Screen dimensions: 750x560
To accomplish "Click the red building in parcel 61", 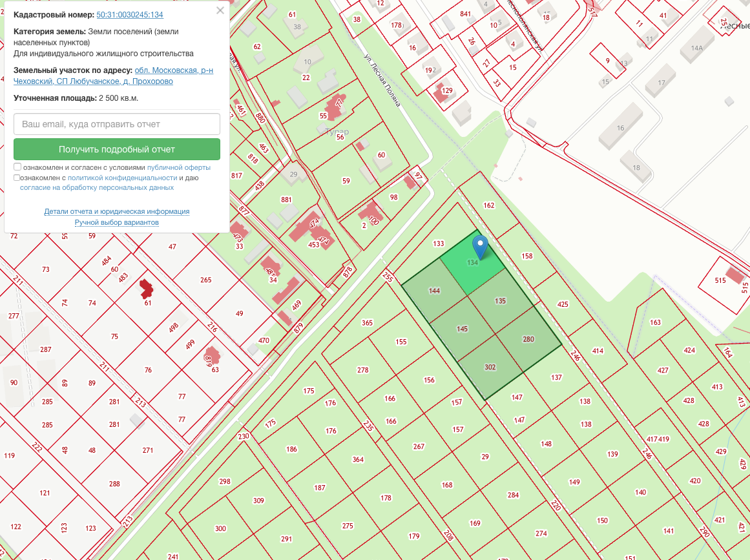I will [146, 288].
